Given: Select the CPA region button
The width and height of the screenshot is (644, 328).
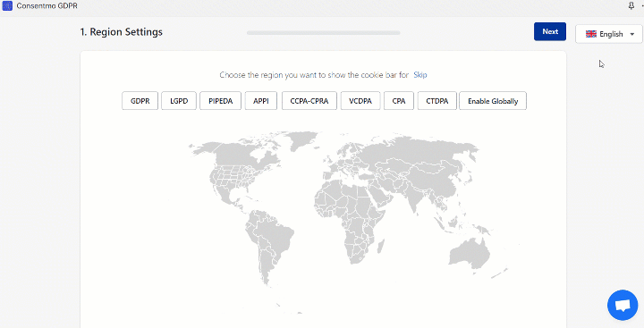Looking at the screenshot, I should tap(399, 101).
